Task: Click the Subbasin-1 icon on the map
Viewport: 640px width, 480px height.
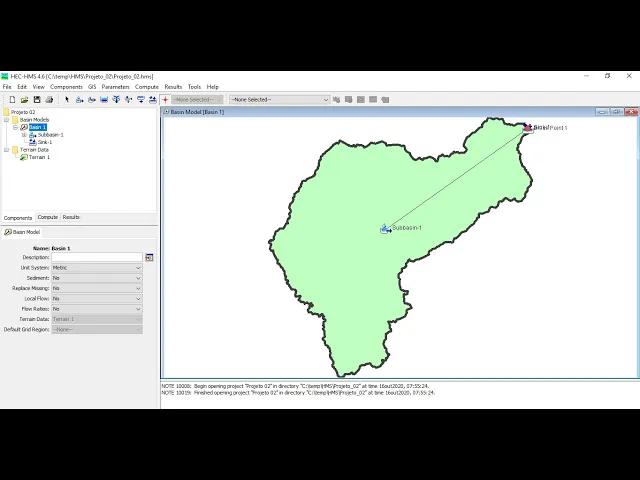Action: tap(385, 229)
